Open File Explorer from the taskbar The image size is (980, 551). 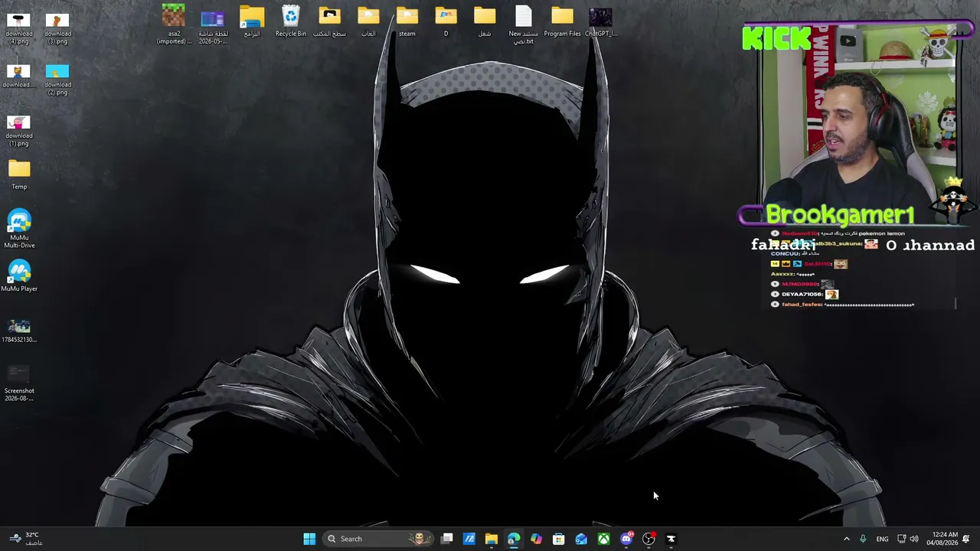[492, 539]
